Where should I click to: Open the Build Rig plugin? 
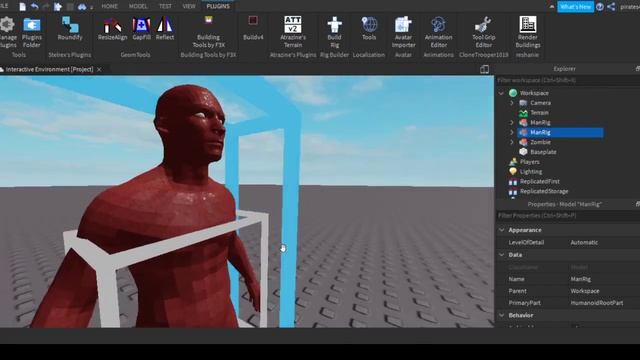334,33
